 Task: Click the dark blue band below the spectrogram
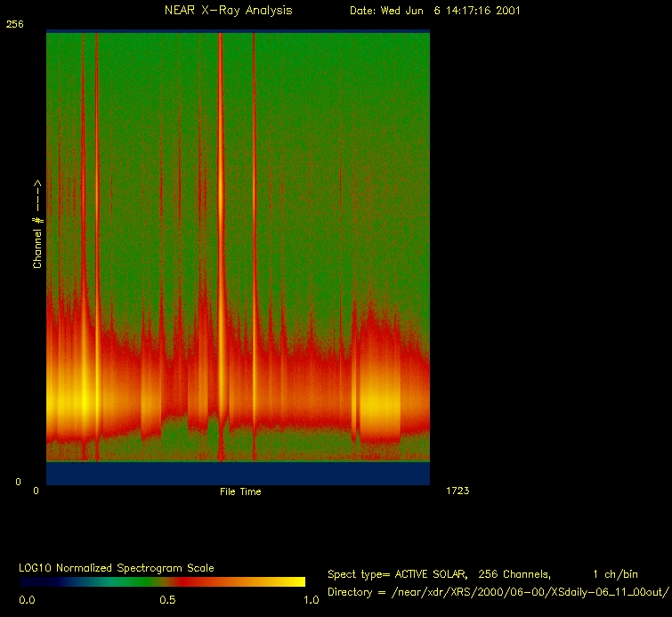coord(238,473)
